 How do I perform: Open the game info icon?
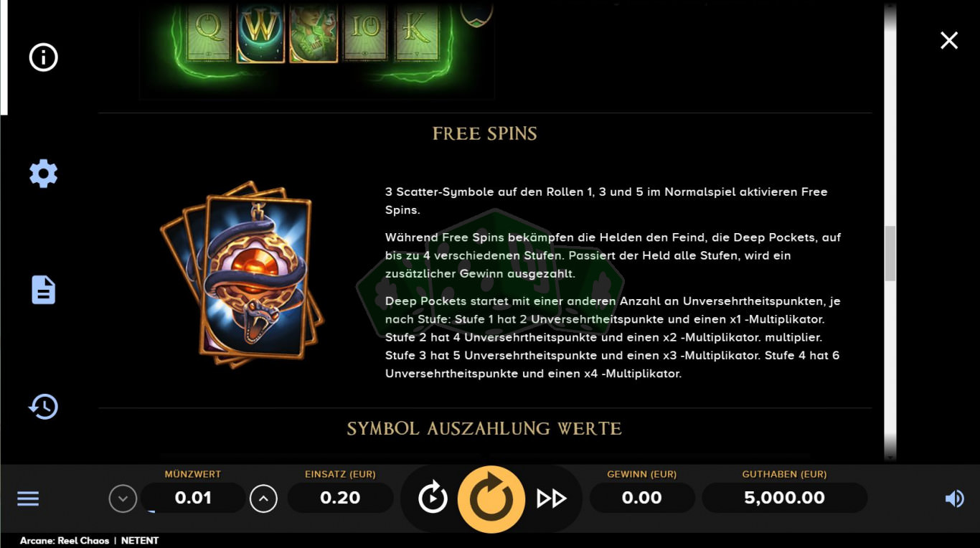pyautogui.click(x=43, y=57)
